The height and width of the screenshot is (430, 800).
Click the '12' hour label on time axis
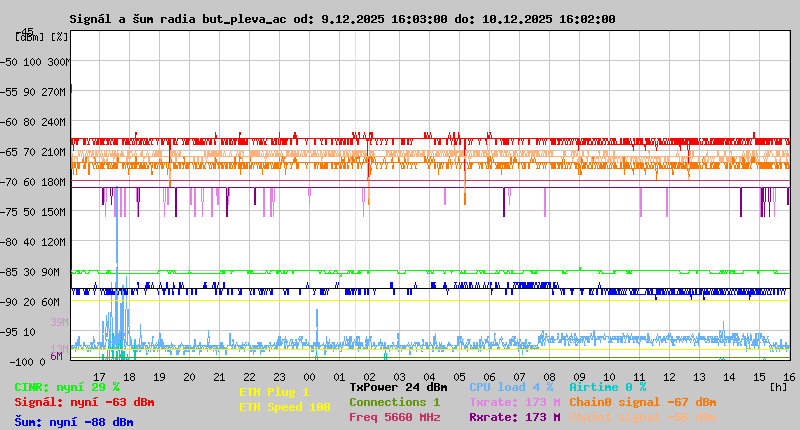click(669, 377)
